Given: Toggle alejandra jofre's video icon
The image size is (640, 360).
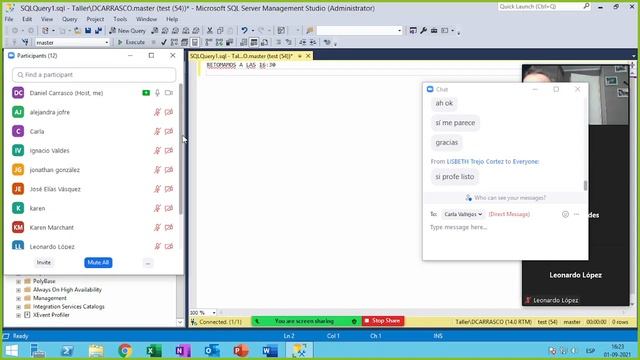Looking at the screenshot, I should pos(169,112).
